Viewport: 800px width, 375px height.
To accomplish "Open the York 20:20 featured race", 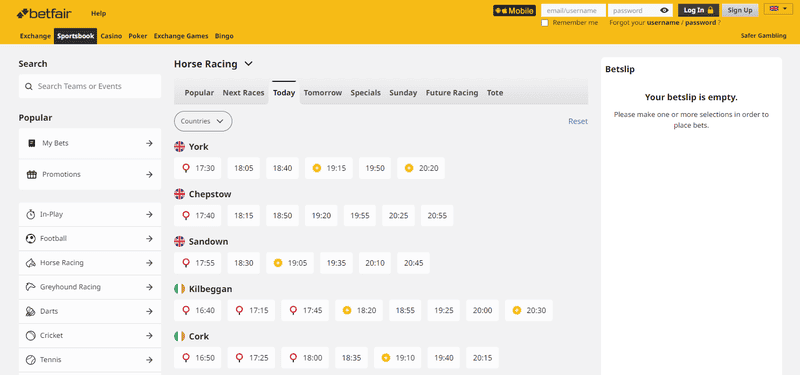I will pyautogui.click(x=421, y=168).
